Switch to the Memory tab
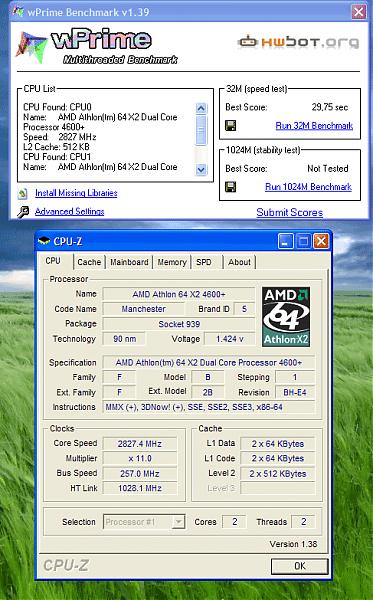Viewport: 373px width, 600px height. [x=172, y=262]
